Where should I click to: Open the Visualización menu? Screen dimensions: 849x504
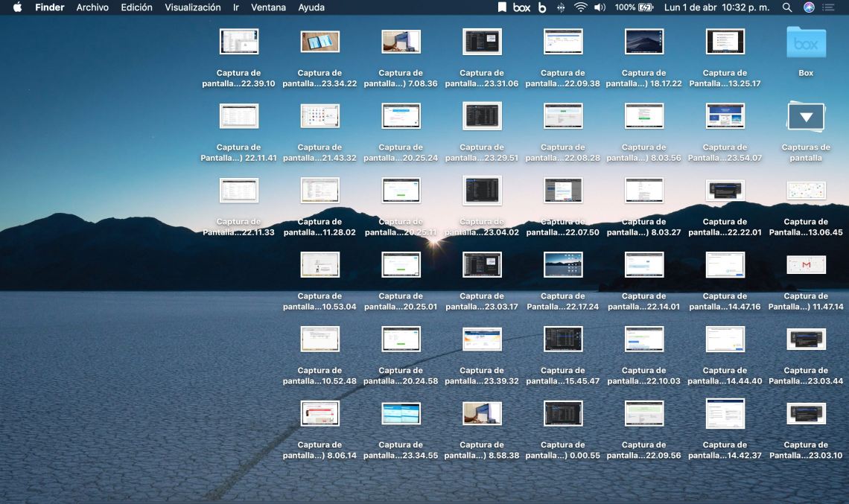point(193,7)
